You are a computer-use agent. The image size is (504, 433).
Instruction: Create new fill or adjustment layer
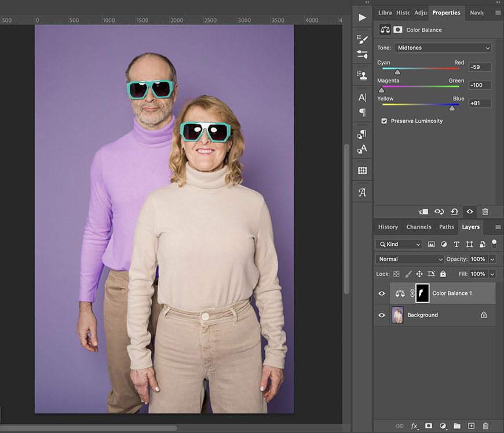point(443,426)
